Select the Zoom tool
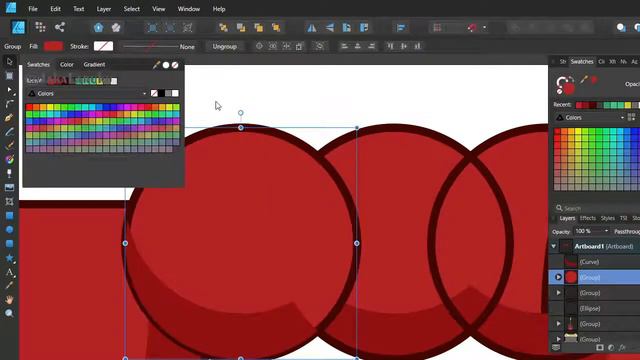 (x=9, y=313)
